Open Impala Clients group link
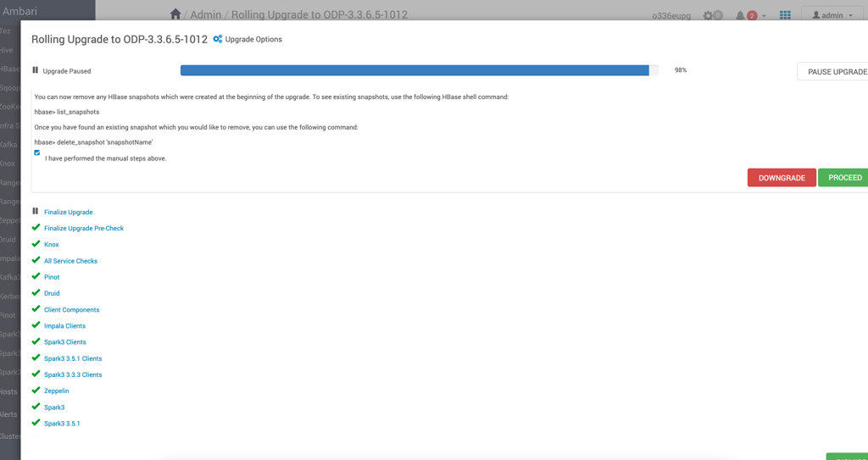This screenshot has width=868, height=460. tap(64, 325)
